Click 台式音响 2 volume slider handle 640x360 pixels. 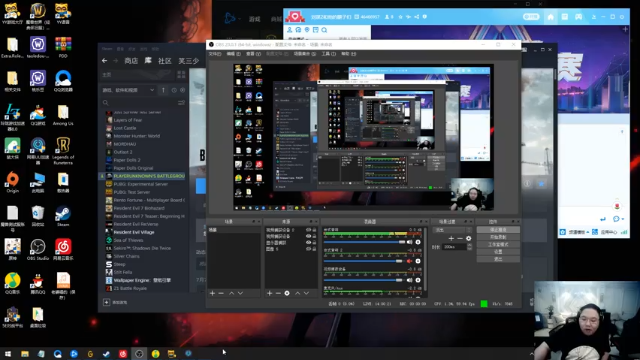[399, 261]
